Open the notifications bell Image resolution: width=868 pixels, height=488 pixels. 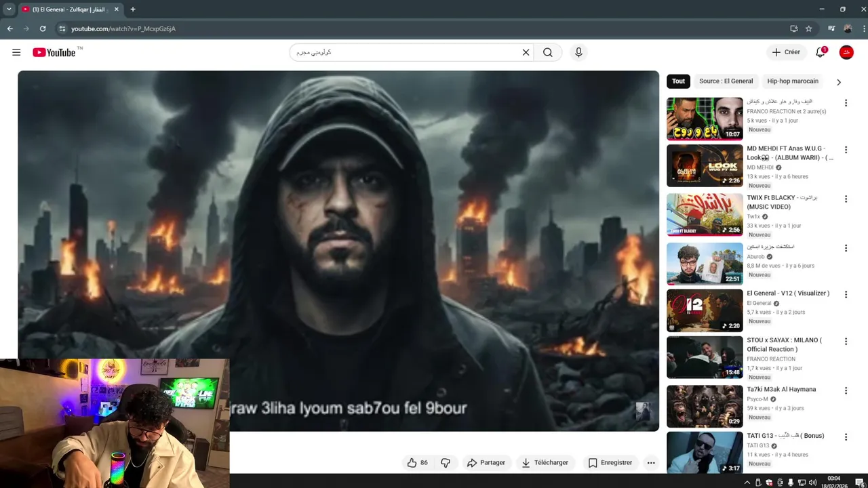[x=820, y=52]
